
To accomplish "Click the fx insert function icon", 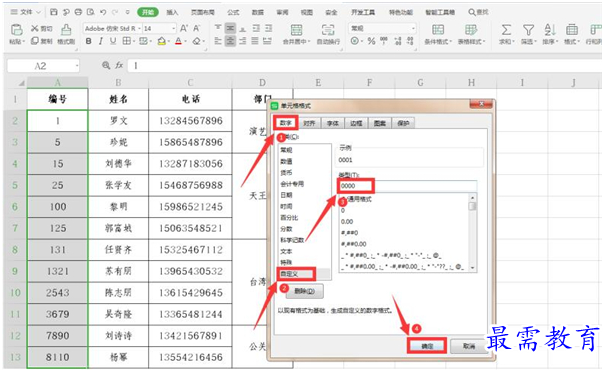I will [x=119, y=66].
